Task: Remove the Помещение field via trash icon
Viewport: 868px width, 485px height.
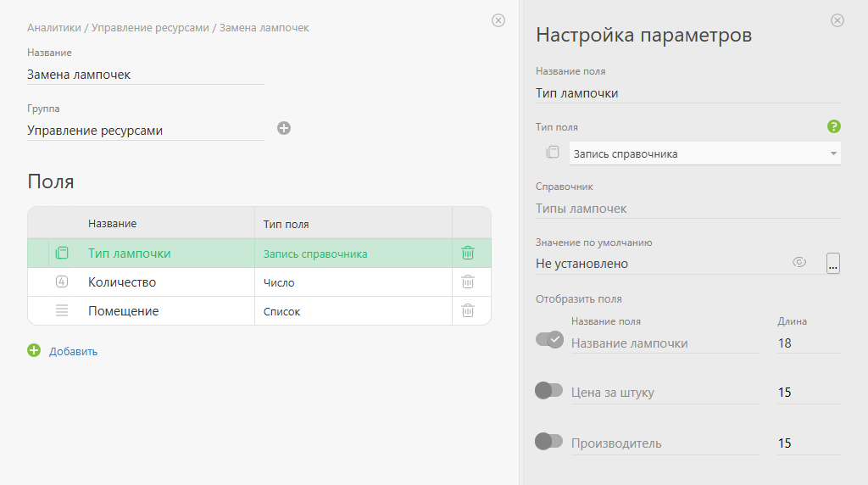Action: pyautogui.click(x=467, y=311)
